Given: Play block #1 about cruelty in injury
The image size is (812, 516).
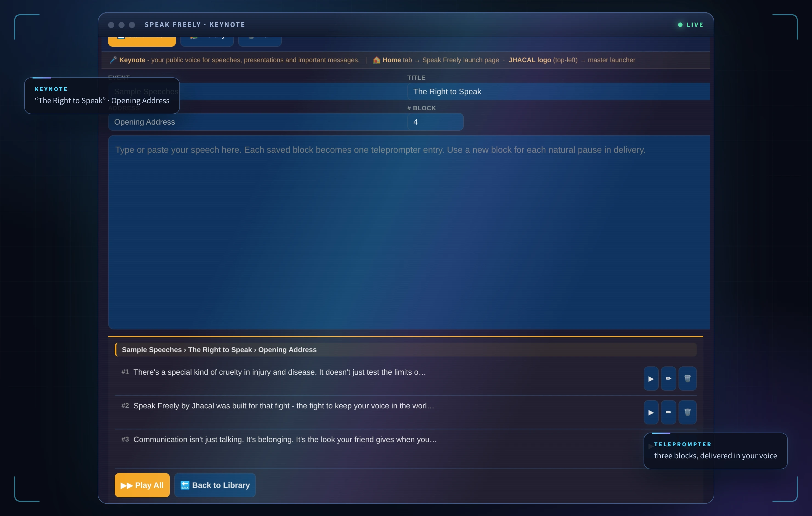Looking at the screenshot, I should pos(651,379).
